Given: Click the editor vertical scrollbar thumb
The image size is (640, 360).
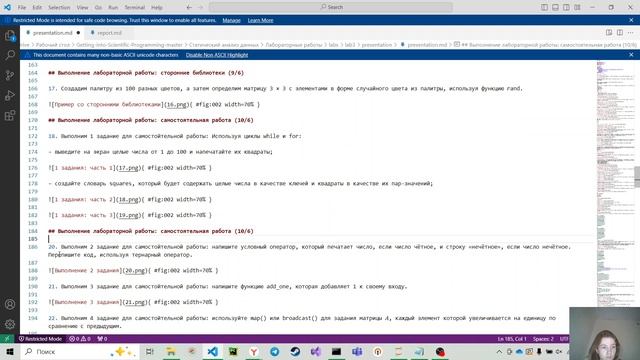Looking at the screenshot, I should pos(637,177).
